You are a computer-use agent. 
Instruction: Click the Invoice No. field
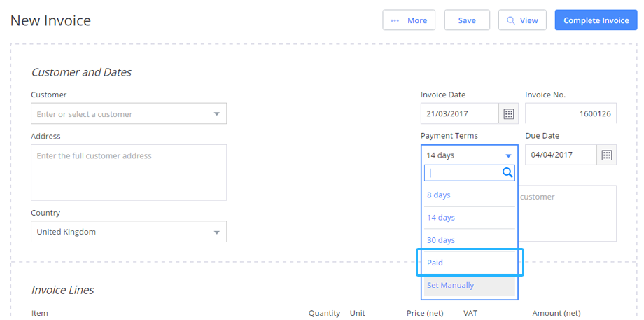(x=570, y=114)
